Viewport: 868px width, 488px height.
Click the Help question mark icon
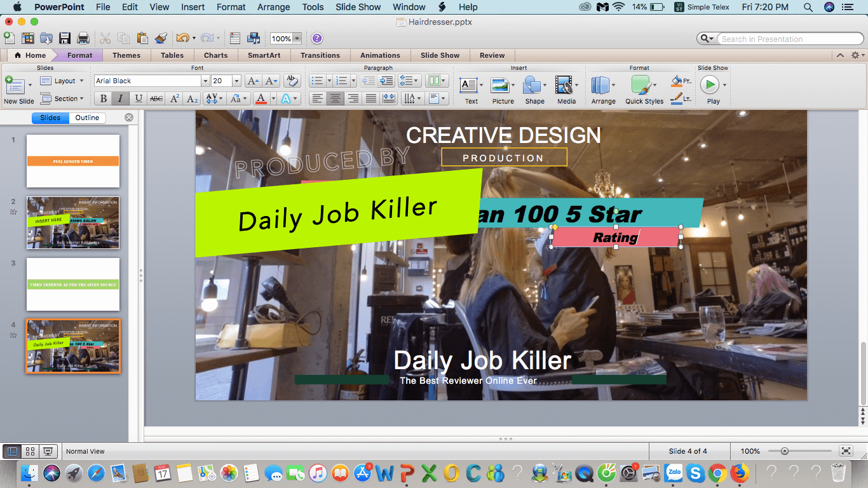coord(317,38)
